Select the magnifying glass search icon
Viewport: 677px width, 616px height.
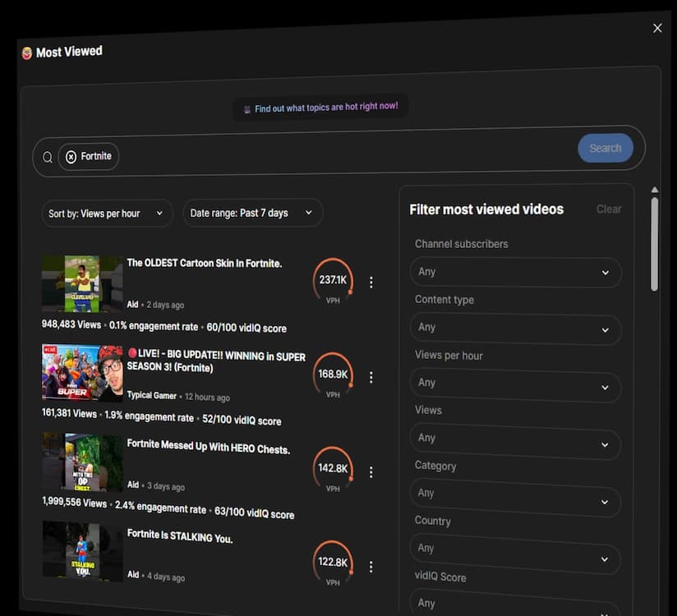(x=47, y=156)
